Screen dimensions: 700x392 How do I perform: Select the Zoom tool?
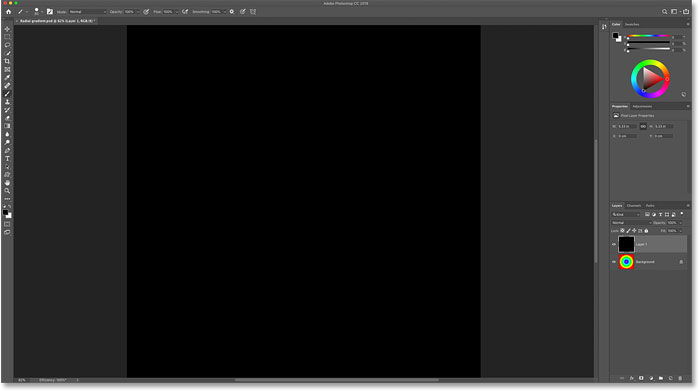[7, 191]
